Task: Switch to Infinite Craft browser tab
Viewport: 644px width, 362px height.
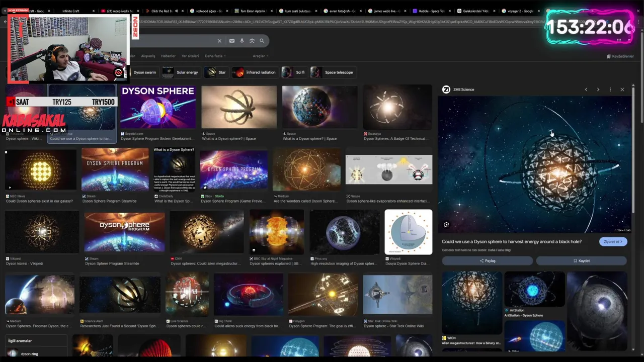Action: tap(73, 11)
